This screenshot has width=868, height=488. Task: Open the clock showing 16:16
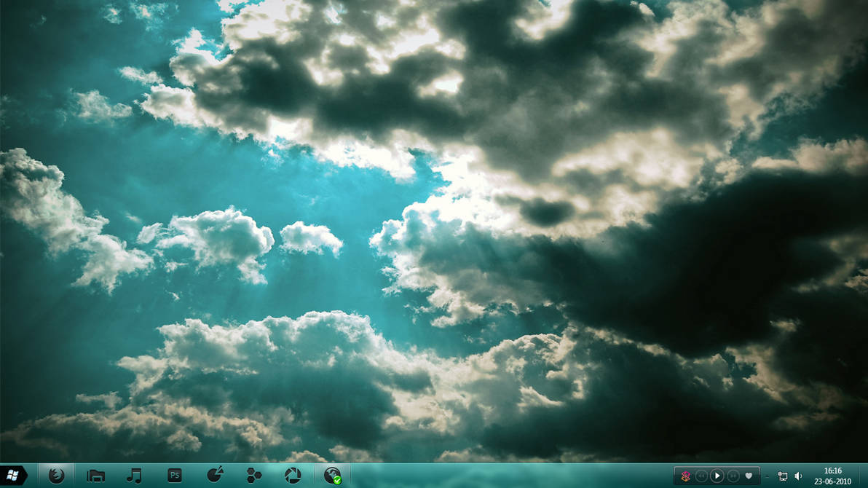pos(832,471)
